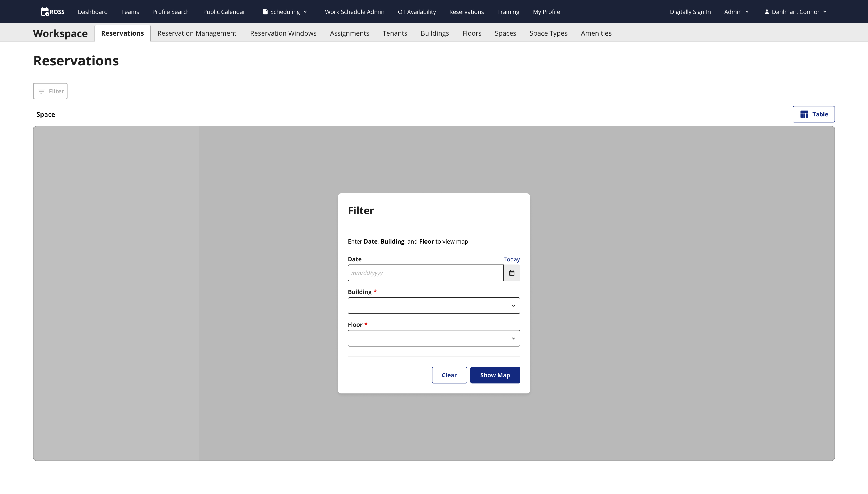Open Digitally Sign In

click(x=690, y=12)
